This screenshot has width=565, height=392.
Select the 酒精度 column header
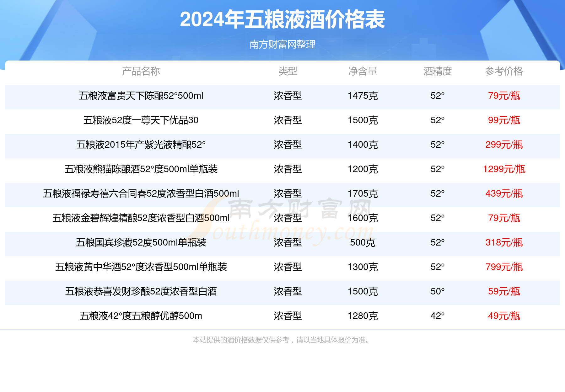(x=438, y=72)
